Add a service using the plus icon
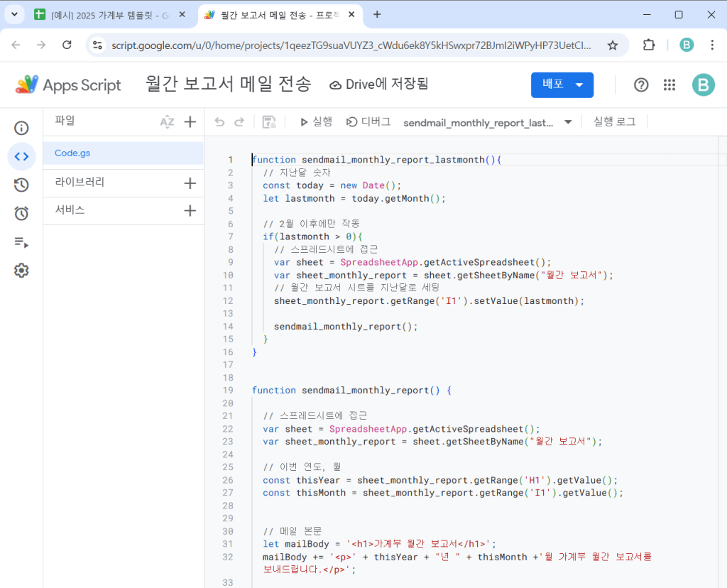This screenshot has width=727, height=588. tap(190, 211)
